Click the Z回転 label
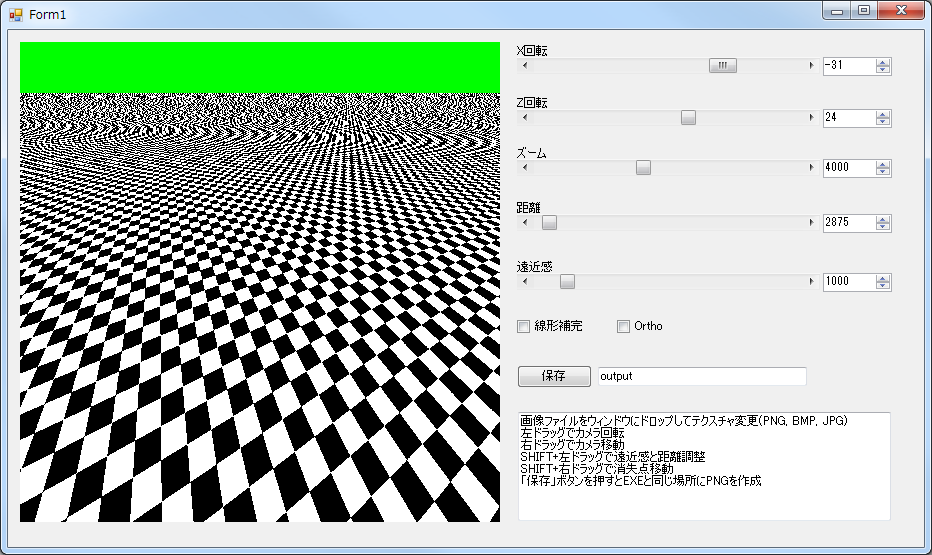This screenshot has width=932, height=555. pyautogui.click(x=532, y=102)
